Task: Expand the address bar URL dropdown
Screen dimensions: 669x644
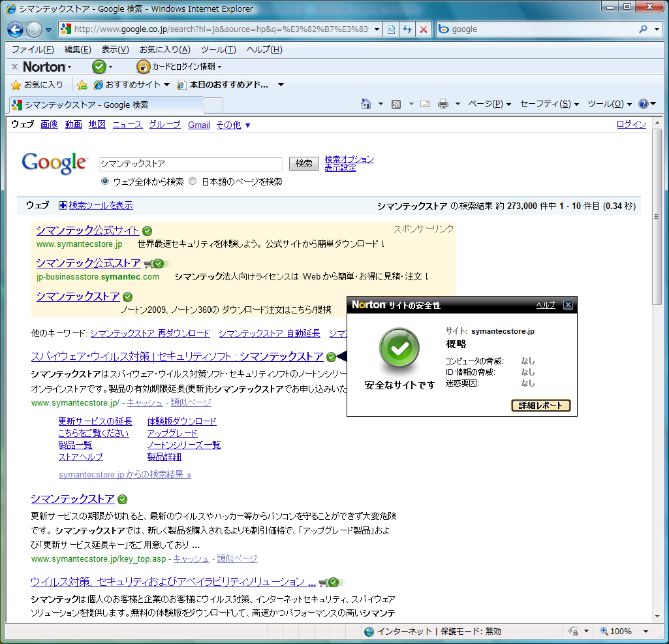Action: (x=377, y=29)
